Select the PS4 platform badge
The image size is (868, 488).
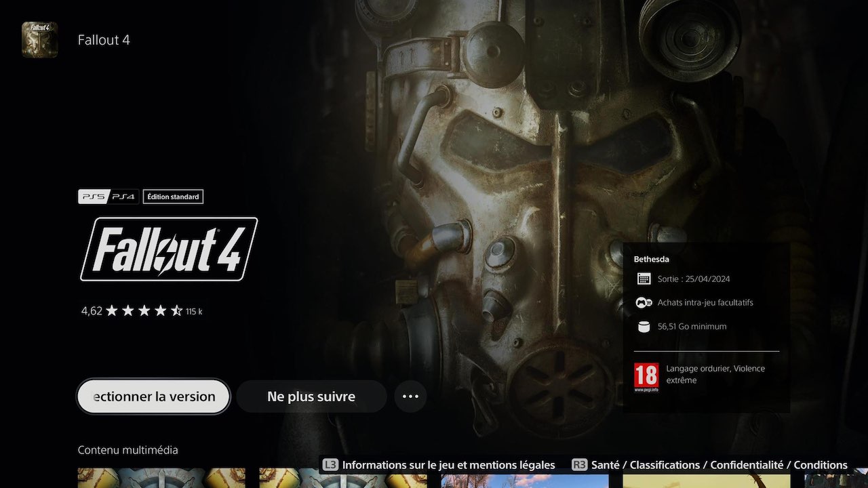pos(124,197)
